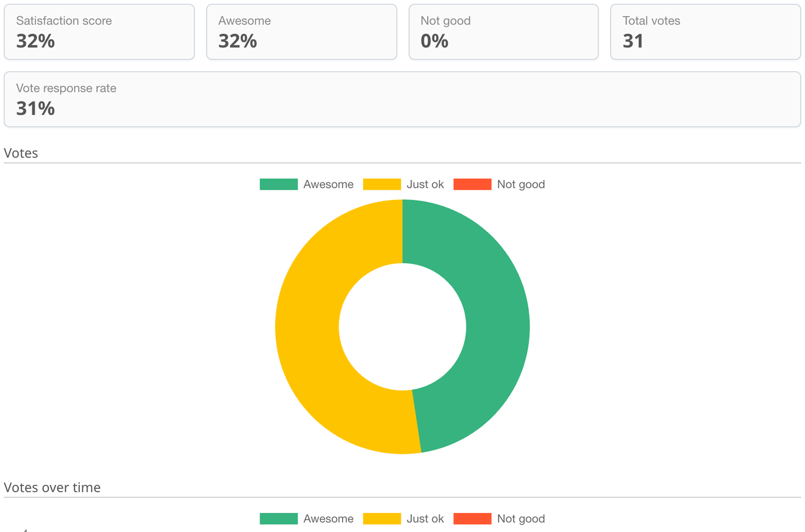Toggle Not good legend in Votes chart

click(499, 184)
